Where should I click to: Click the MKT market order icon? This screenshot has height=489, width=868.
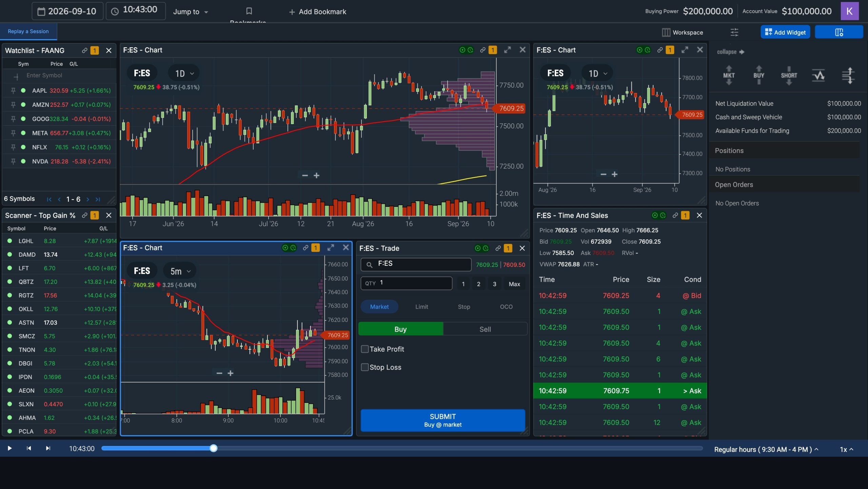[729, 75]
